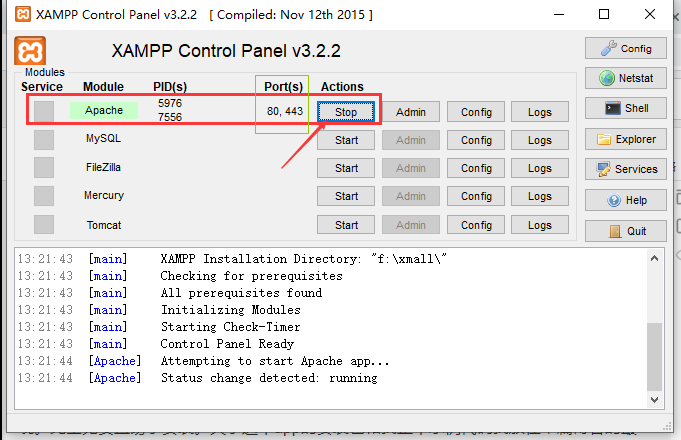This screenshot has height=440, width=681.
Task: Start the FileZilla module
Action: click(346, 168)
